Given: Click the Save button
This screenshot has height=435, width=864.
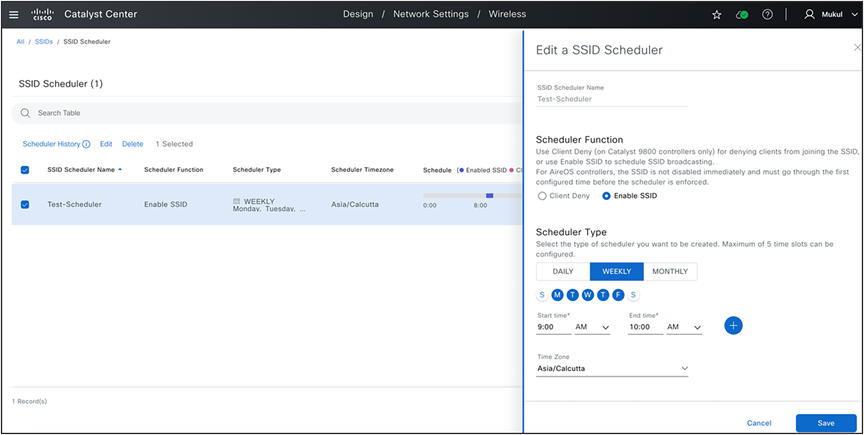Looking at the screenshot, I should (826, 423).
